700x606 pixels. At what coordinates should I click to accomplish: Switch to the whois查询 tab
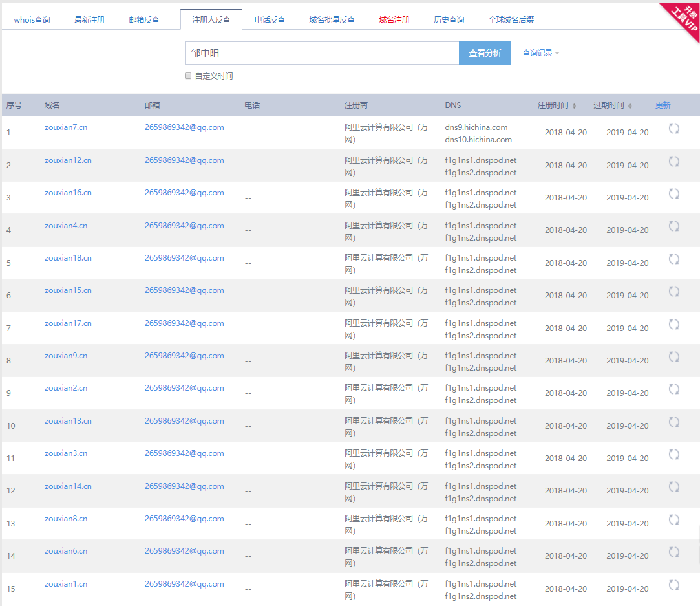pyautogui.click(x=32, y=20)
